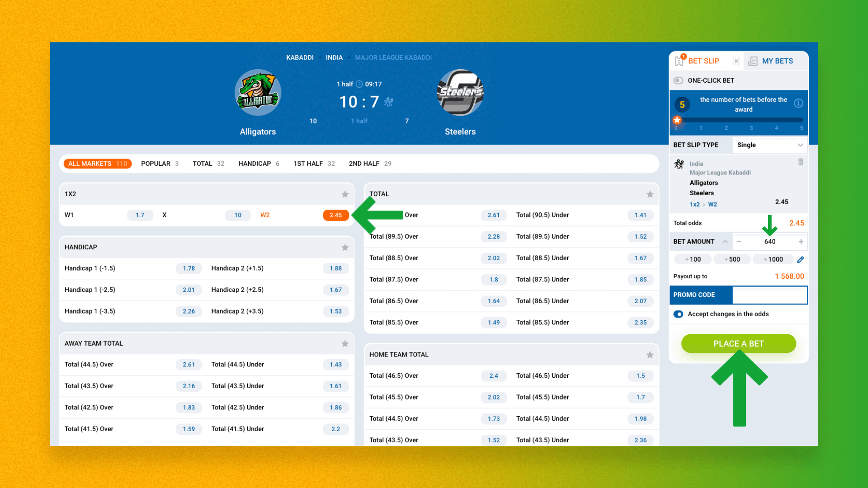868x488 pixels.
Task: Enable the ONE-CLICK BET toggle
Action: coord(679,81)
